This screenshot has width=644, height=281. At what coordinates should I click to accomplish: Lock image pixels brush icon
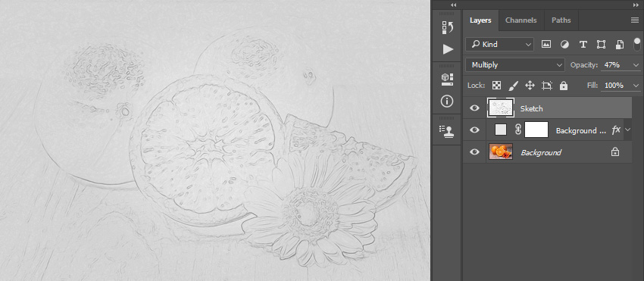[x=514, y=86]
